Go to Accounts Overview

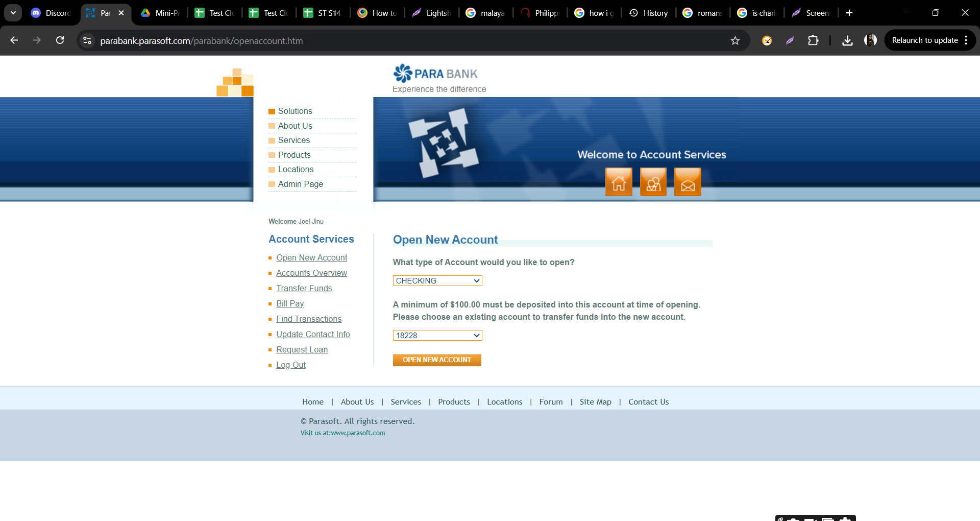coord(311,273)
